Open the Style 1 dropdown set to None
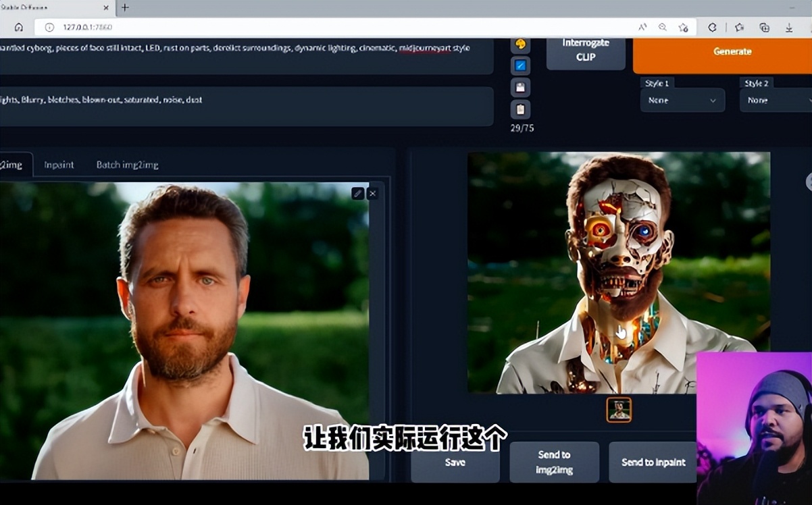Image resolution: width=812 pixels, height=505 pixels. tap(682, 100)
